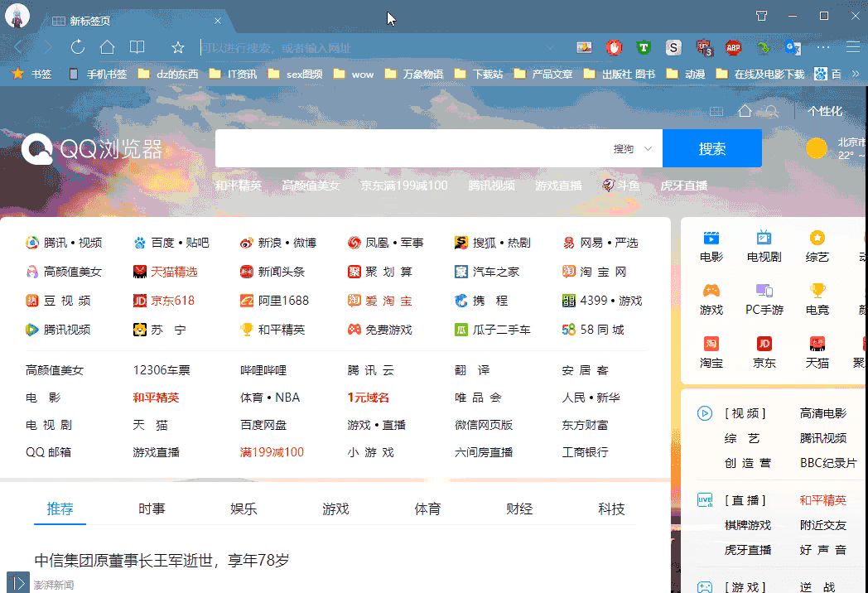Open the 万象物语 bookmark folder
The width and height of the screenshot is (868, 593).
[x=414, y=74]
